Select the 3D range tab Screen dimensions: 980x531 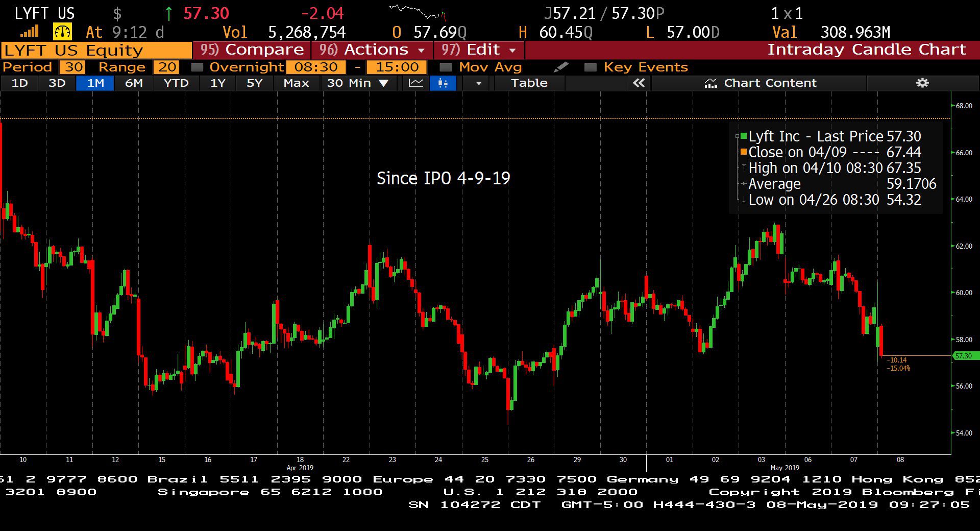point(57,83)
